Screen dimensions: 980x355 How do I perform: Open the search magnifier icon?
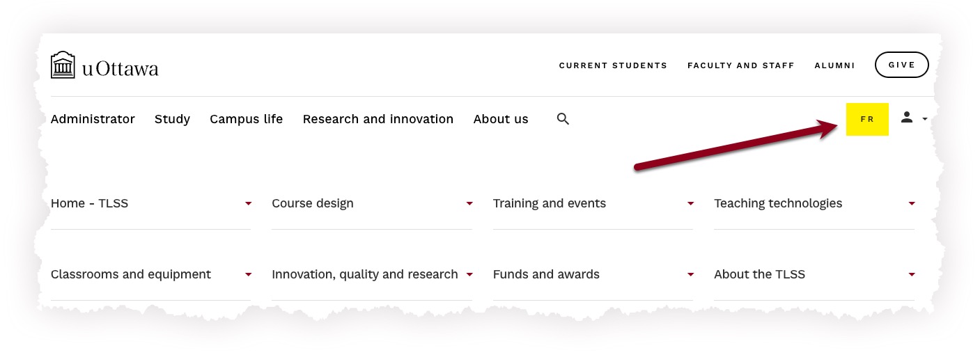point(563,119)
